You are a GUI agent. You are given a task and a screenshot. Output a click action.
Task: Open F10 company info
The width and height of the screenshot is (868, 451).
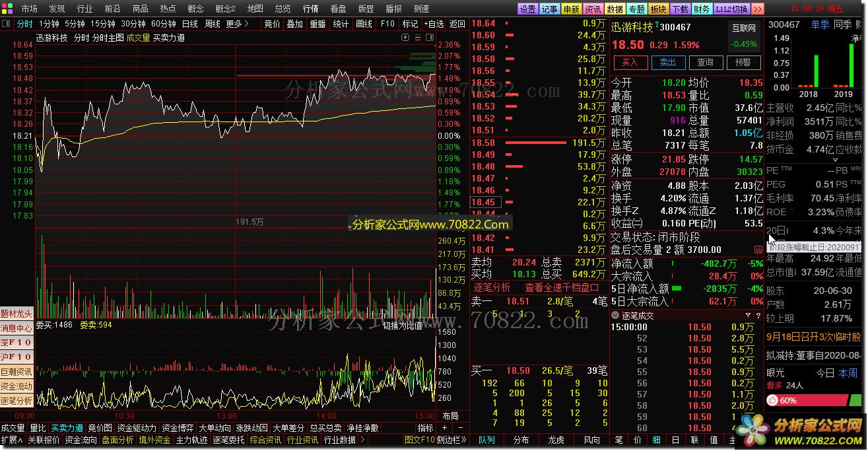point(387,24)
